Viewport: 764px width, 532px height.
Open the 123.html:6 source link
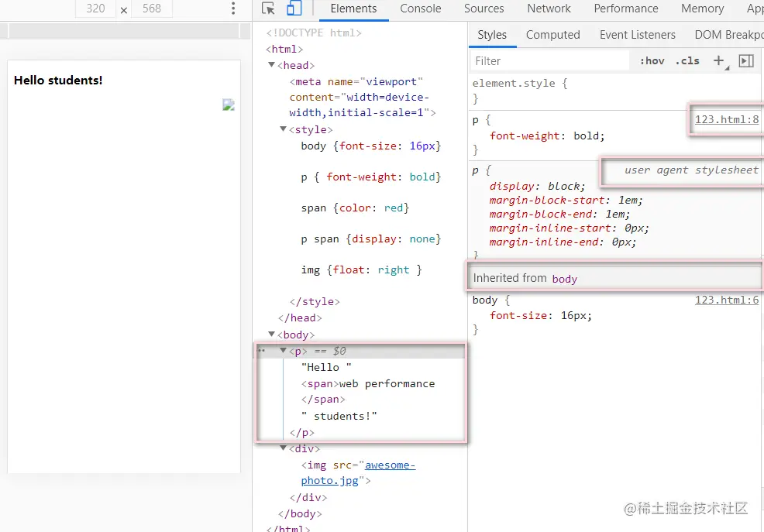pyautogui.click(x=727, y=300)
